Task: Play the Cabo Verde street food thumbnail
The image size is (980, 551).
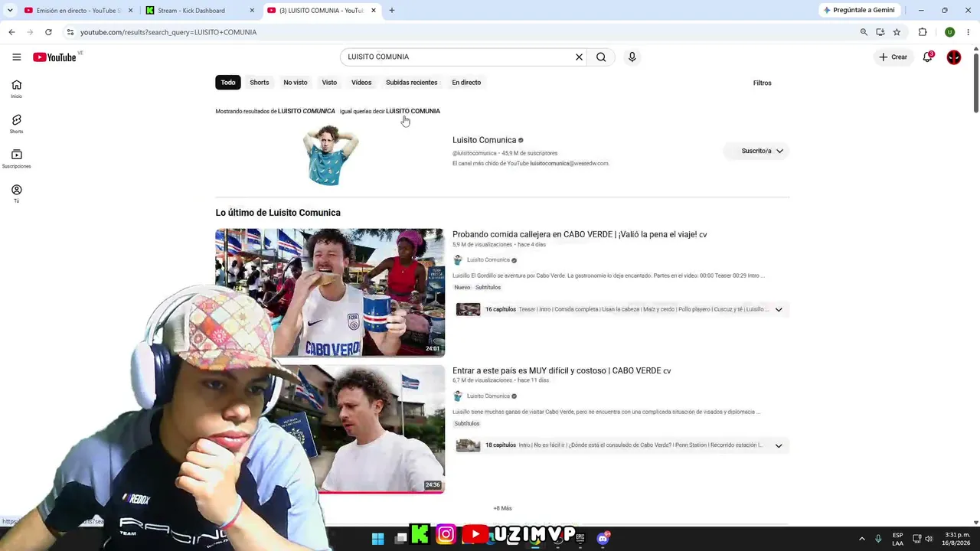Action: click(x=330, y=292)
